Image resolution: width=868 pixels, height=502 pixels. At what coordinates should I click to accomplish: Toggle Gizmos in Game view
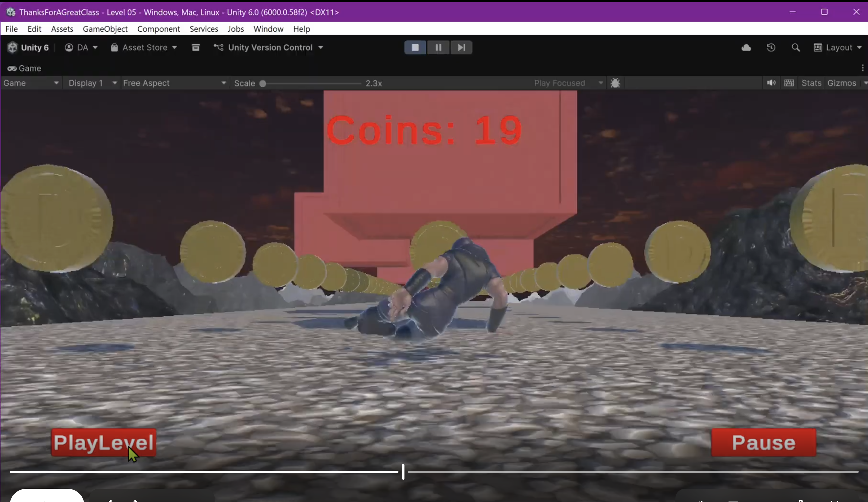(841, 83)
